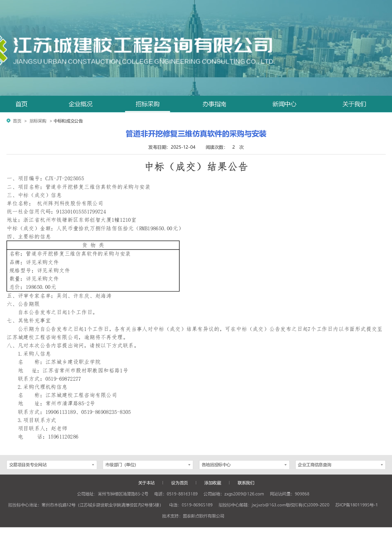Expand the 市级部门 (单位) dropdown
The width and height of the screenshot is (392, 554).
click(148, 465)
